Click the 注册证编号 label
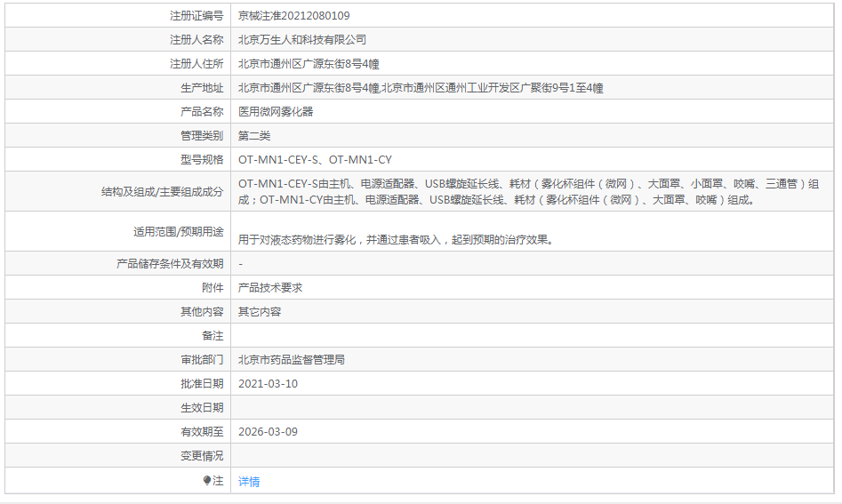 tap(196, 16)
